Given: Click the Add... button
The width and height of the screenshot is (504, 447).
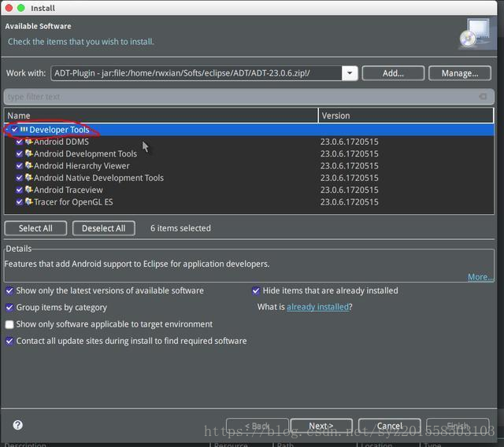Looking at the screenshot, I should click(393, 73).
